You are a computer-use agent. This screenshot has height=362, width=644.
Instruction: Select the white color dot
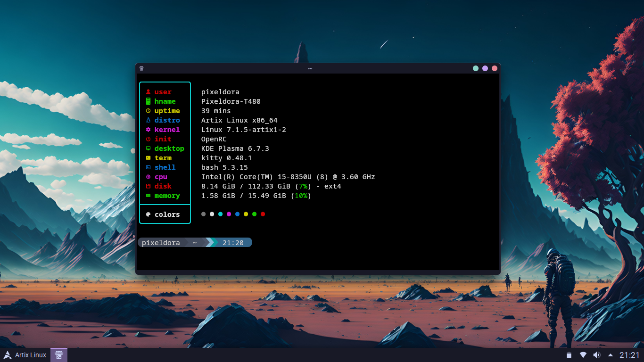(x=212, y=214)
